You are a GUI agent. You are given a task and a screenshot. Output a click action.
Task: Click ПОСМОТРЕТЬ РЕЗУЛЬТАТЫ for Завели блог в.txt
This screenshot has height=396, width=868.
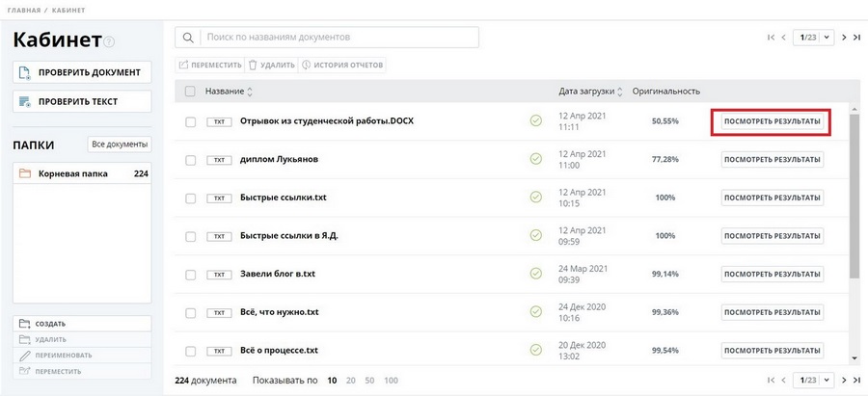[773, 274]
